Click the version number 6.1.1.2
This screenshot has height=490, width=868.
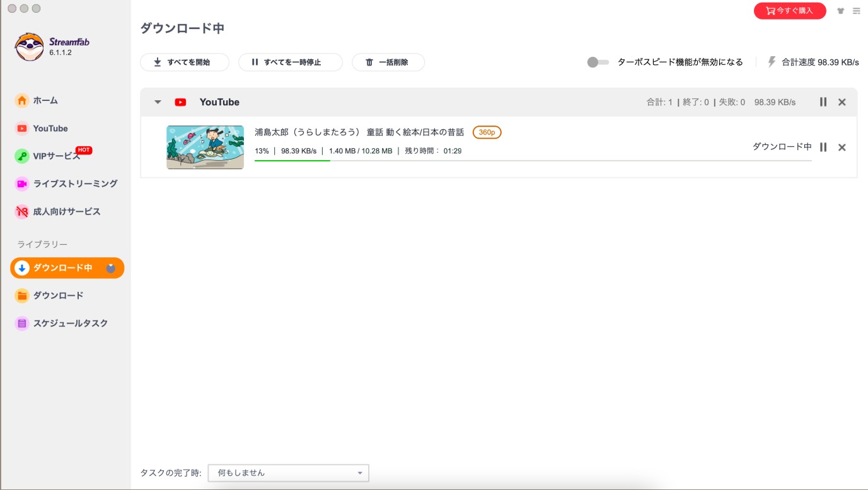[61, 53]
